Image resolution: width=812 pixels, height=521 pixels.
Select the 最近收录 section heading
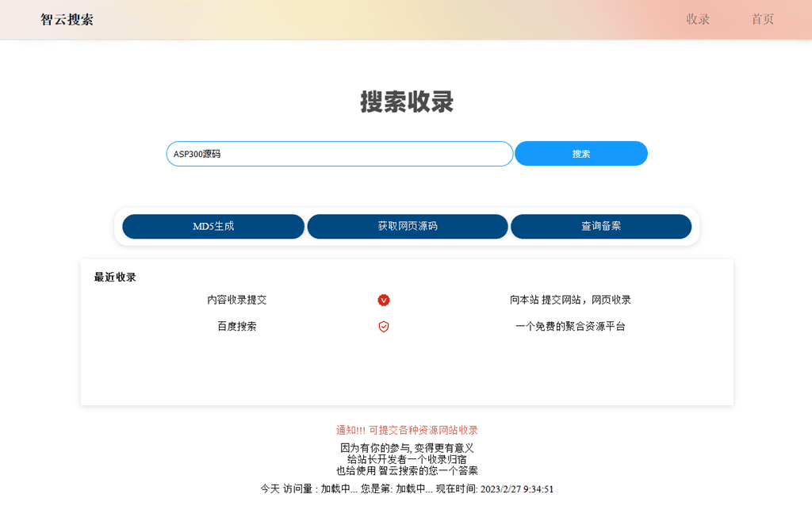(113, 276)
